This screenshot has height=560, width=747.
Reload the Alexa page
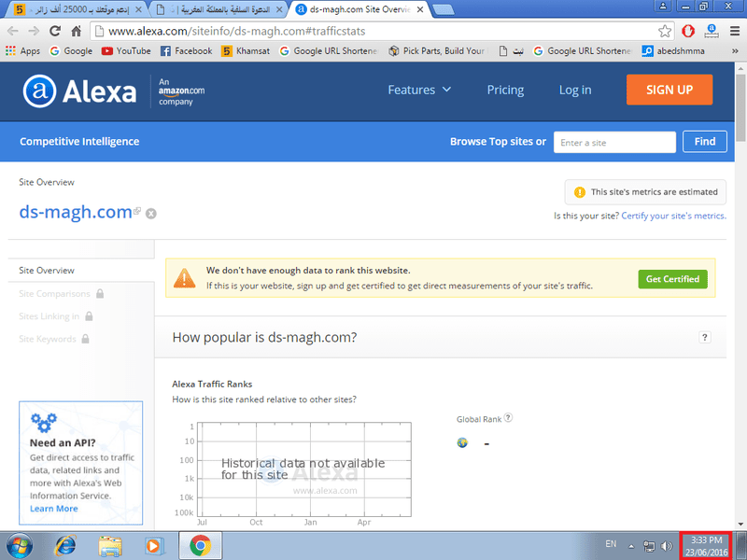(x=55, y=31)
